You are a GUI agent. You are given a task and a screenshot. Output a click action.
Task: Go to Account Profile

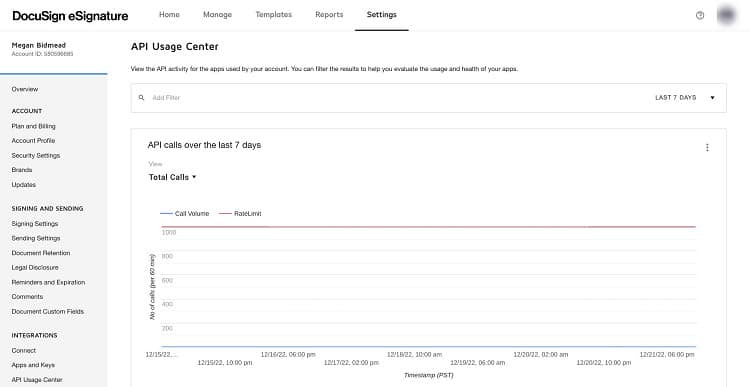(x=33, y=141)
